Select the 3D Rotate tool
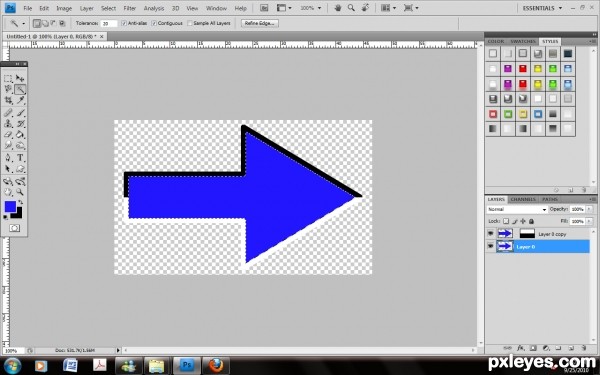This screenshot has width=600, height=375. (x=8, y=181)
